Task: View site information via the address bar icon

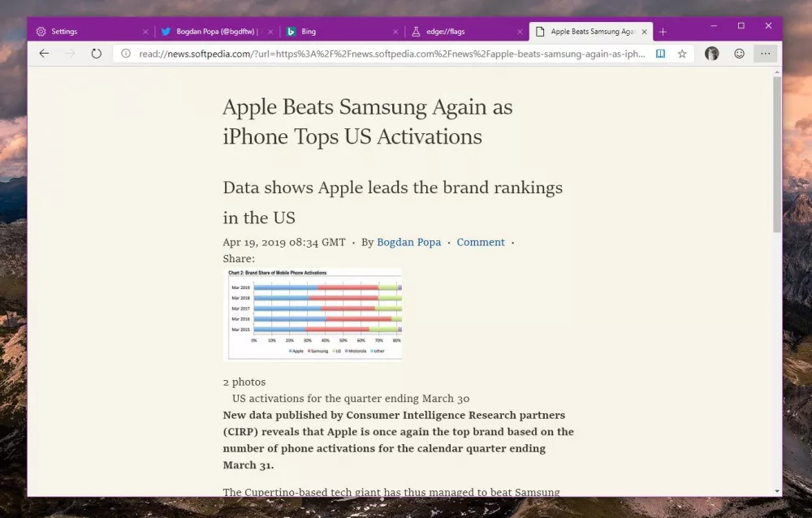Action: coord(124,54)
